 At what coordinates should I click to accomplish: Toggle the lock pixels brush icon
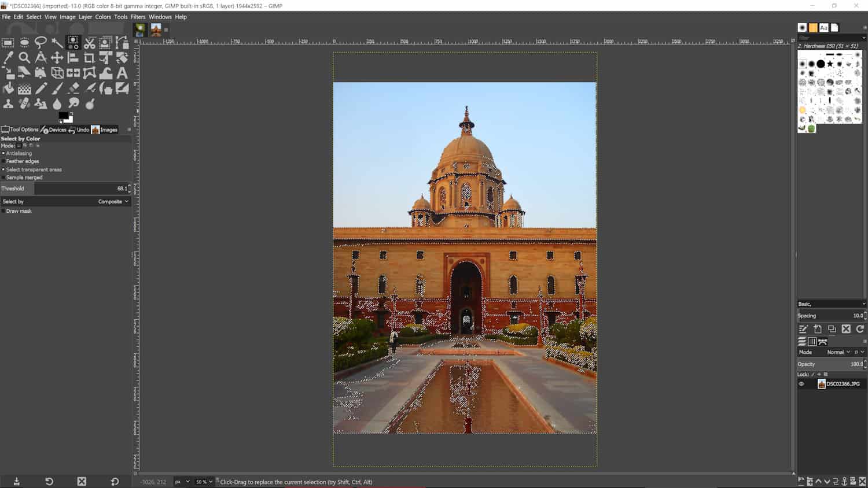click(x=812, y=374)
